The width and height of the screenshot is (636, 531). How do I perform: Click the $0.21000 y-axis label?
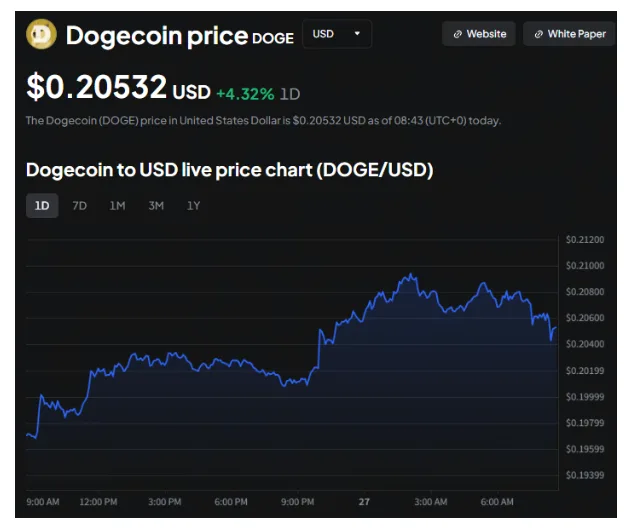click(584, 266)
